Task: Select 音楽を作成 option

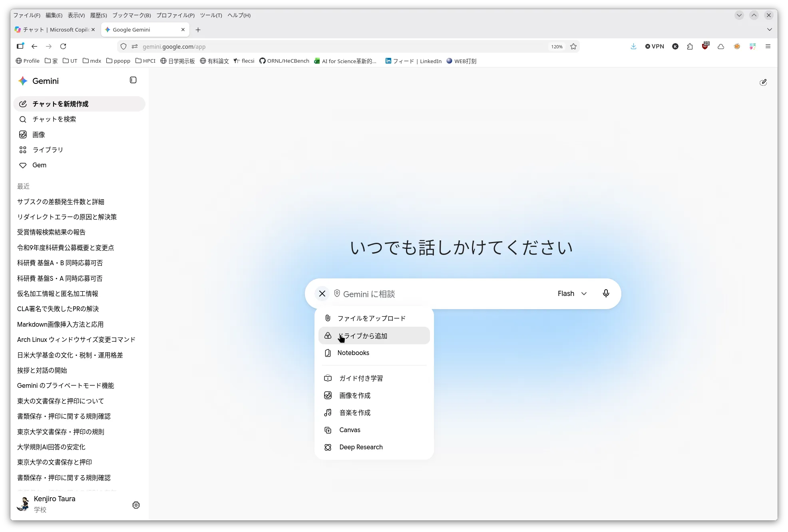Action: click(374, 413)
